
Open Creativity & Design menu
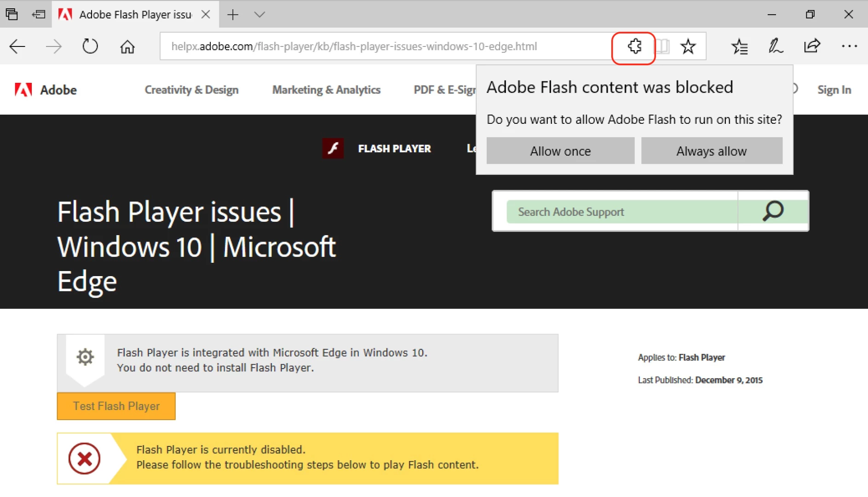pos(191,90)
